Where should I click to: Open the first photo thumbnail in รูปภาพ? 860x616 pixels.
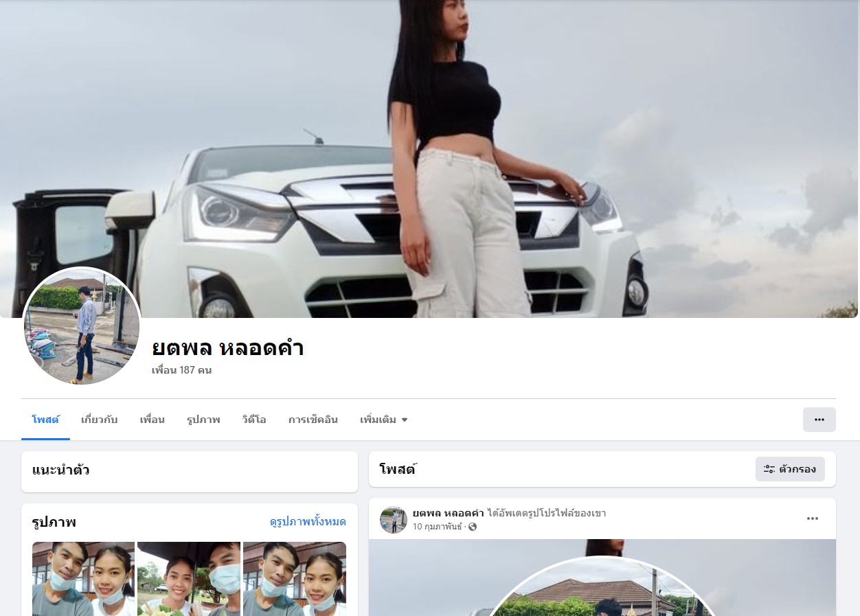click(83, 579)
